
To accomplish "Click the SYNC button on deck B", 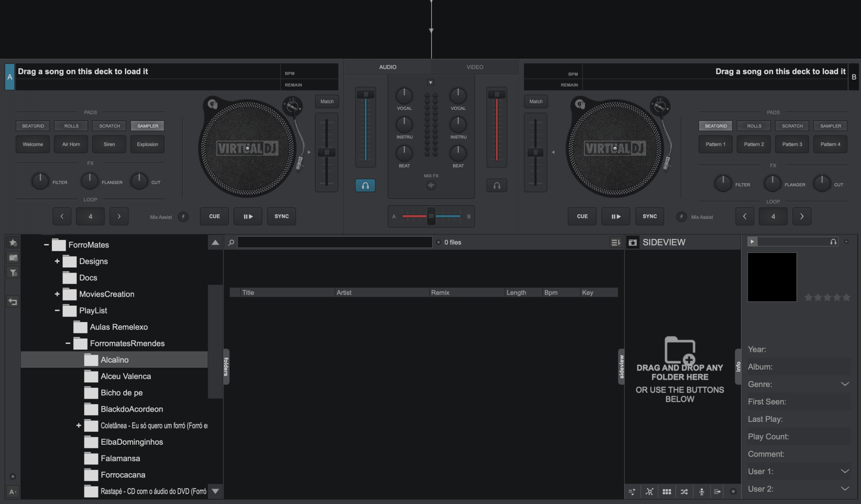I will tap(650, 217).
